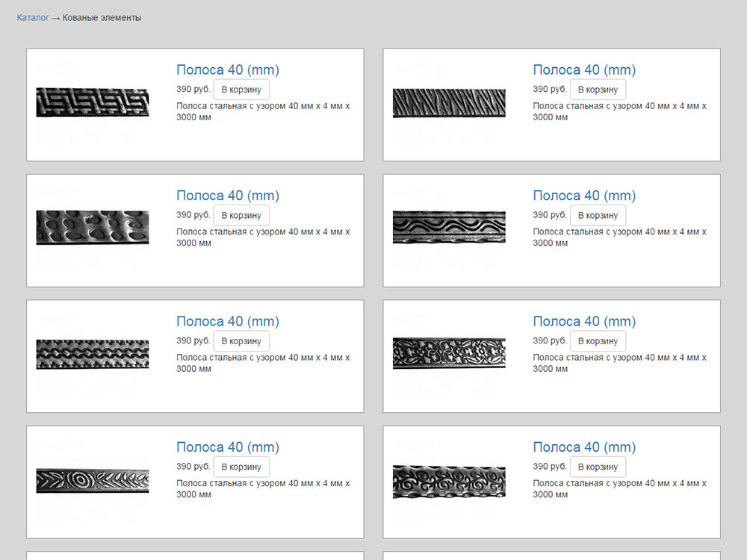The image size is (747, 560).
Task: Open Полоса 40 title beside diagonal wavy strip
Action: pyautogui.click(x=584, y=70)
